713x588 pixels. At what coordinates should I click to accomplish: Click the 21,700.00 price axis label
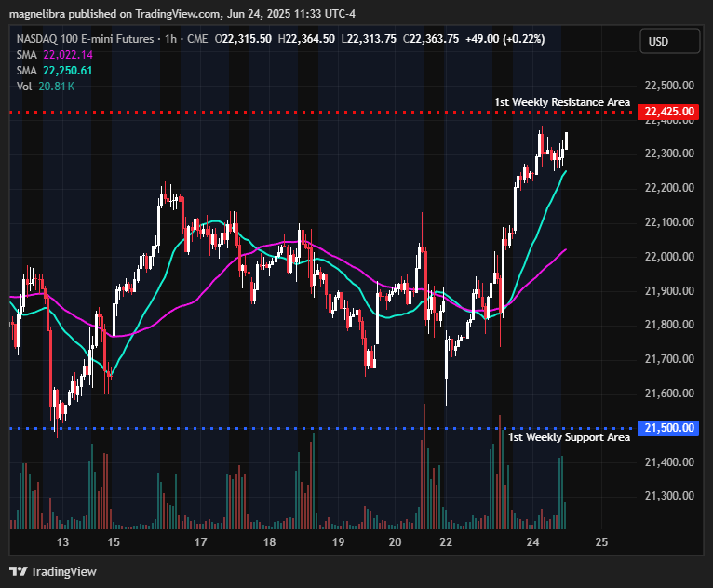[x=669, y=359]
